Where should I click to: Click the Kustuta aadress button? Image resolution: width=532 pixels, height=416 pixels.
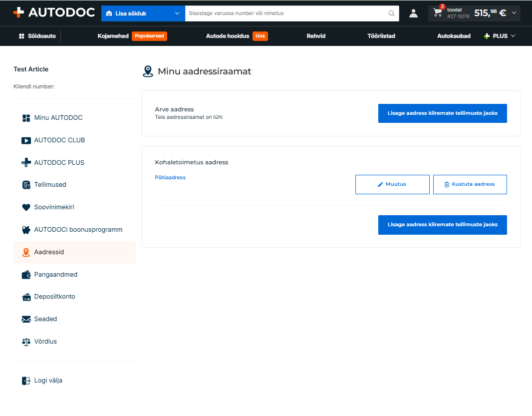(x=470, y=184)
